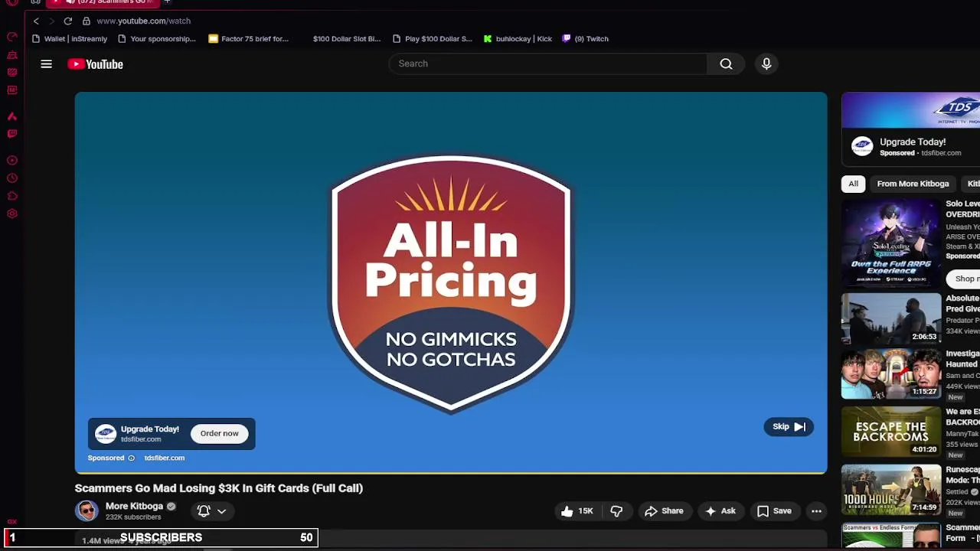This screenshot has width=980, height=551.
Task: Open GX Cleaner sidebar icon
Action: [x=12, y=55]
